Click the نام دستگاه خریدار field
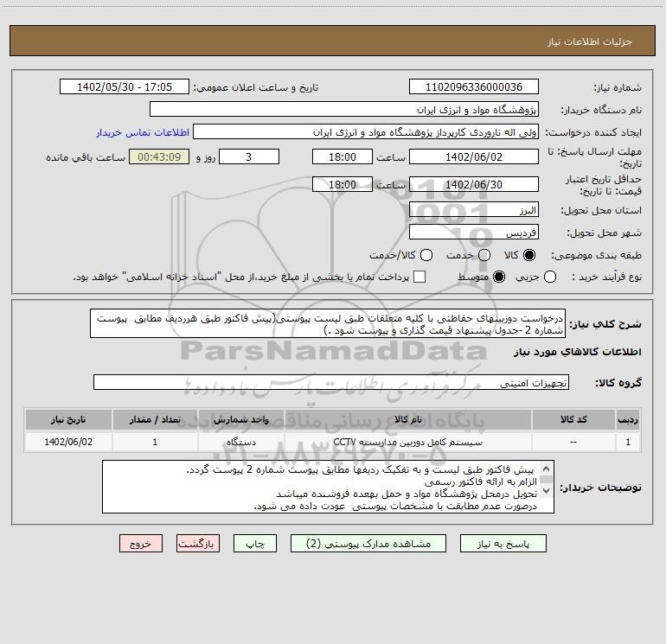 [344, 110]
